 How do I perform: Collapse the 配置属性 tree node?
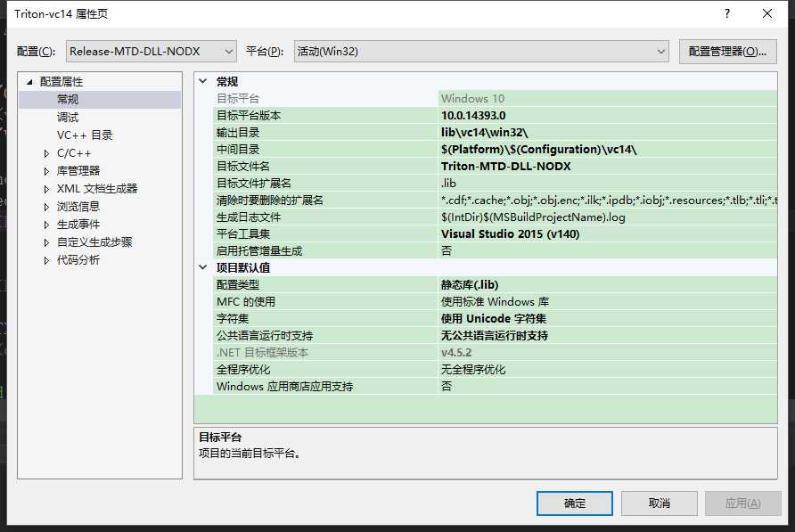click(30, 82)
